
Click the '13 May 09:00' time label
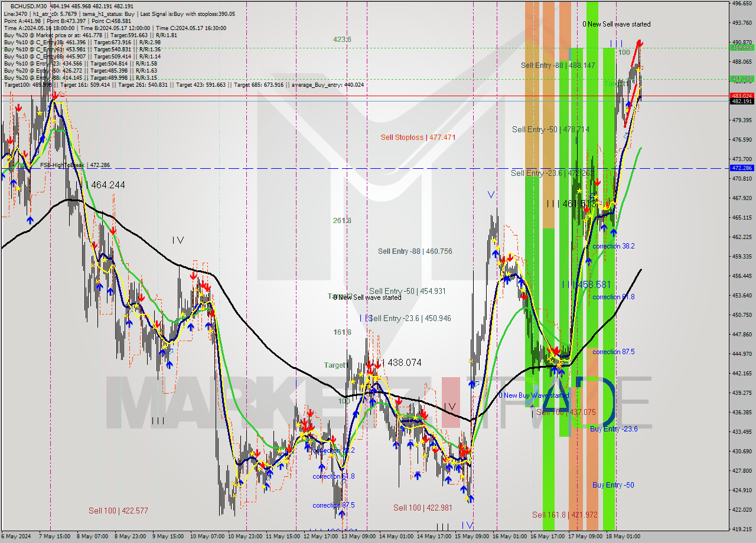(359, 537)
